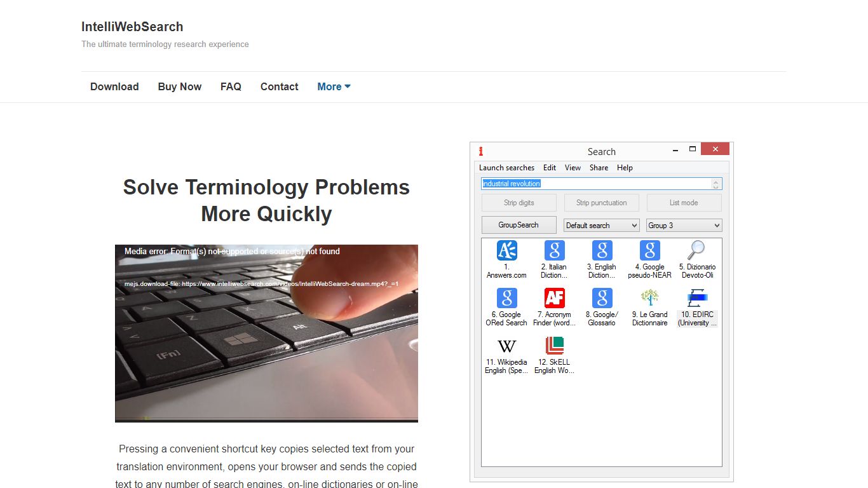Image resolution: width=868 pixels, height=488 pixels.
Task: Run the Google pseudo-NEAR search
Action: pyautogui.click(x=649, y=251)
